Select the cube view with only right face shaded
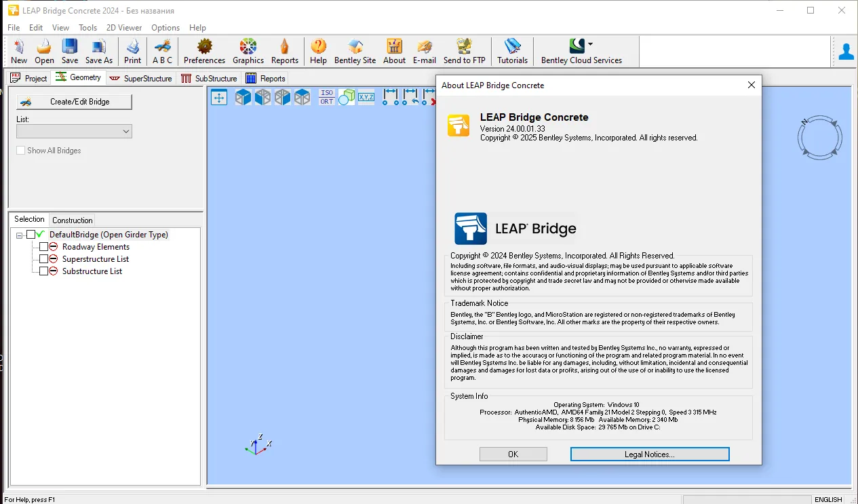Viewport: 858px width, 504px height. pyautogui.click(x=282, y=97)
